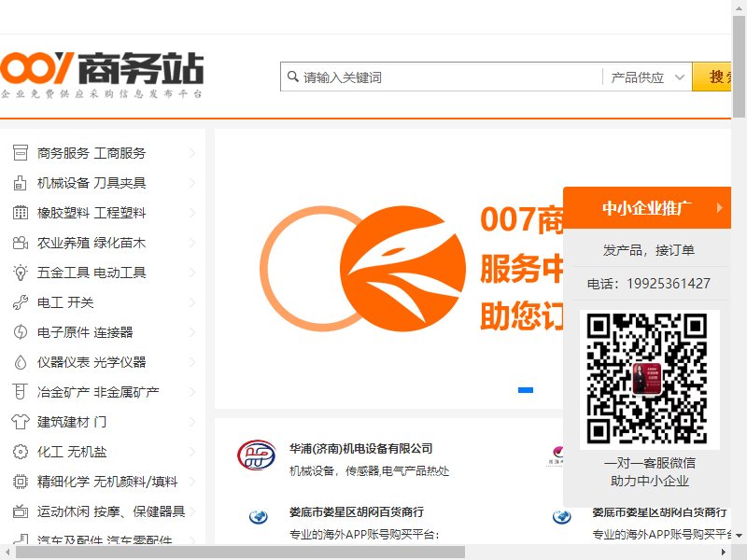Open the 商务服务 category
The height and width of the screenshot is (560, 747).
pos(63,153)
